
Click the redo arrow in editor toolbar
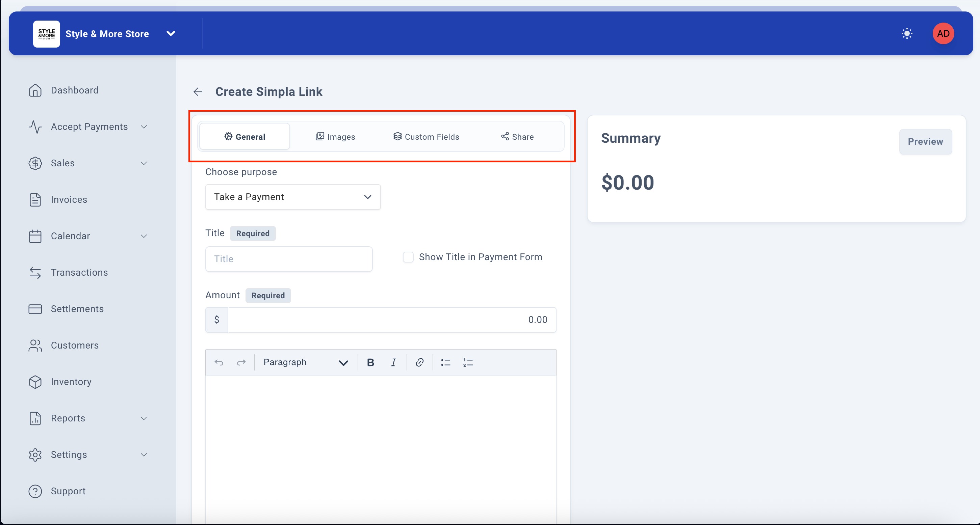tap(241, 362)
